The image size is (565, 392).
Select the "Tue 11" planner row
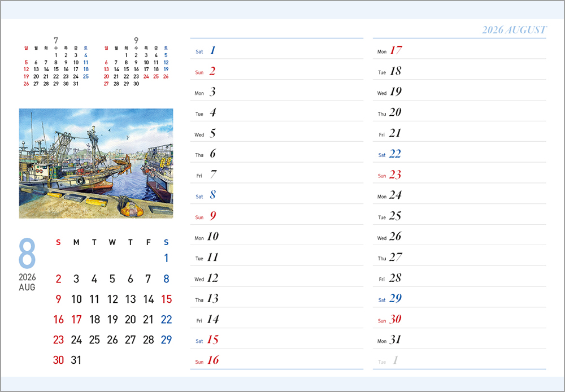click(x=276, y=256)
